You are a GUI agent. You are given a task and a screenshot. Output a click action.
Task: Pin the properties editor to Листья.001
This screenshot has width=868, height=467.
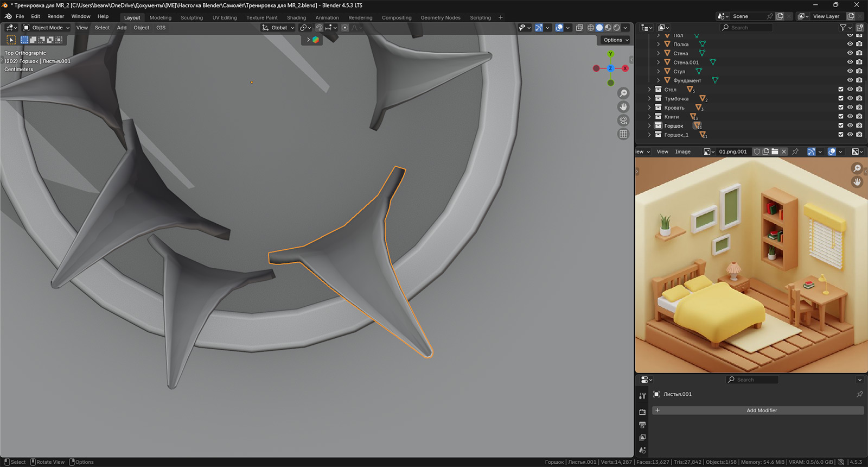pyautogui.click(x=859, y=394)
